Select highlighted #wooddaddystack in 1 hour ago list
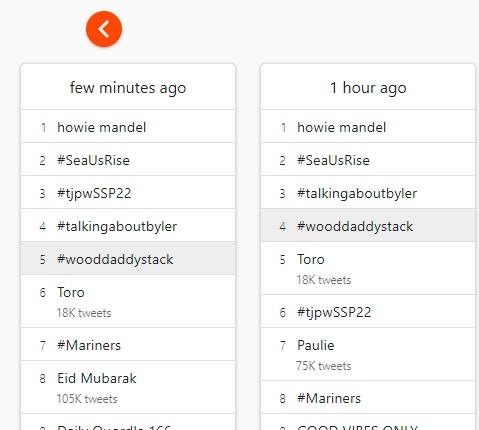Screen dimensions: 479x430 368,225
